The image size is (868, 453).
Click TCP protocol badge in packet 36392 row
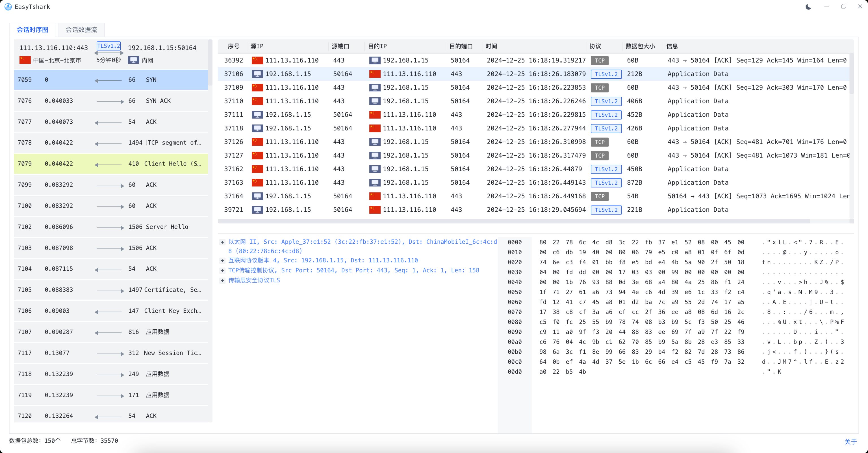pyautogui.click(x=600, y=61)
